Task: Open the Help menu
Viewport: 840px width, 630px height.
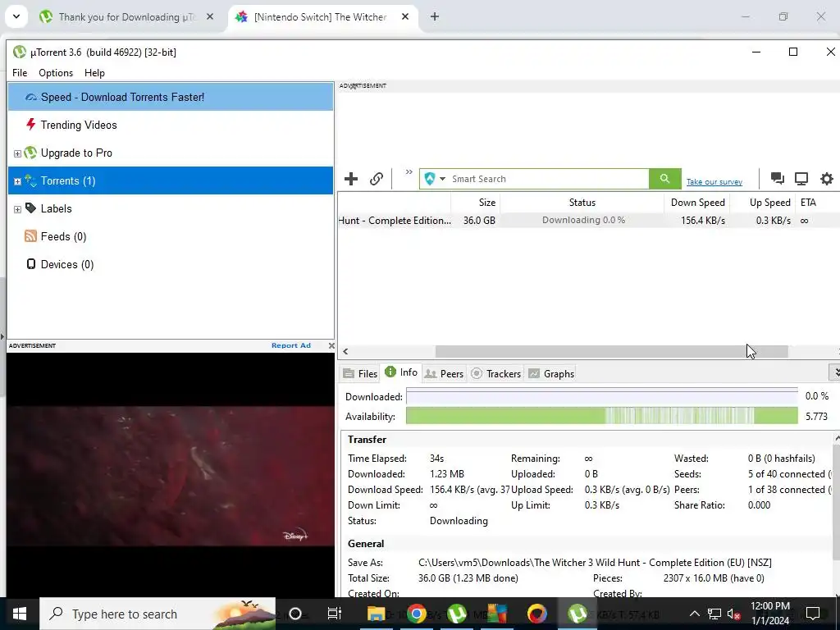Action: tap(95, 73)
